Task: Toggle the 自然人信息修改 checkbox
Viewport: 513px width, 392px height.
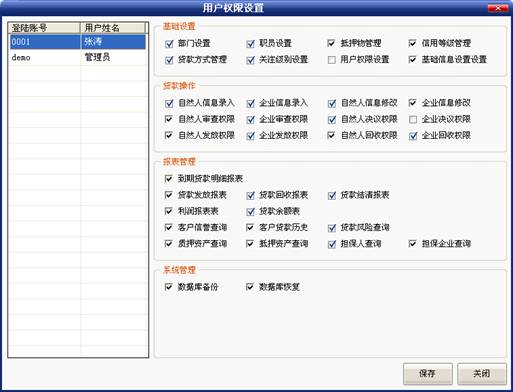Action: [332, 103]
